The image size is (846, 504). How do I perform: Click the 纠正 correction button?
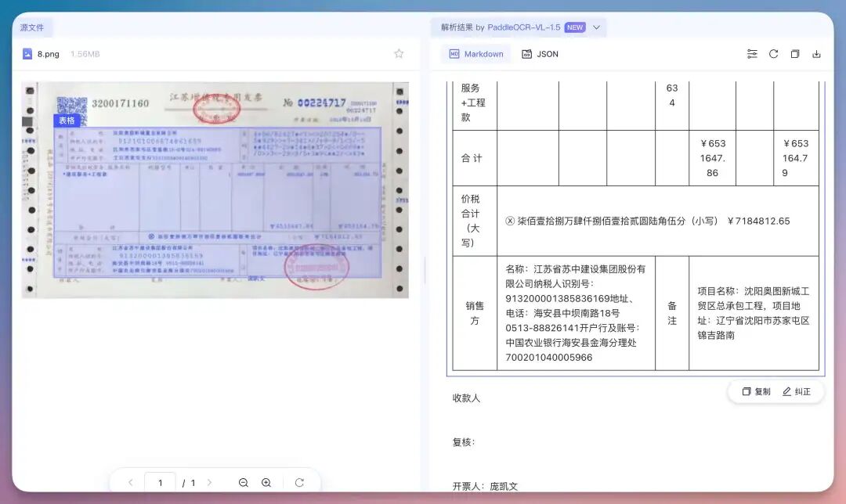(x=797, y=391)
